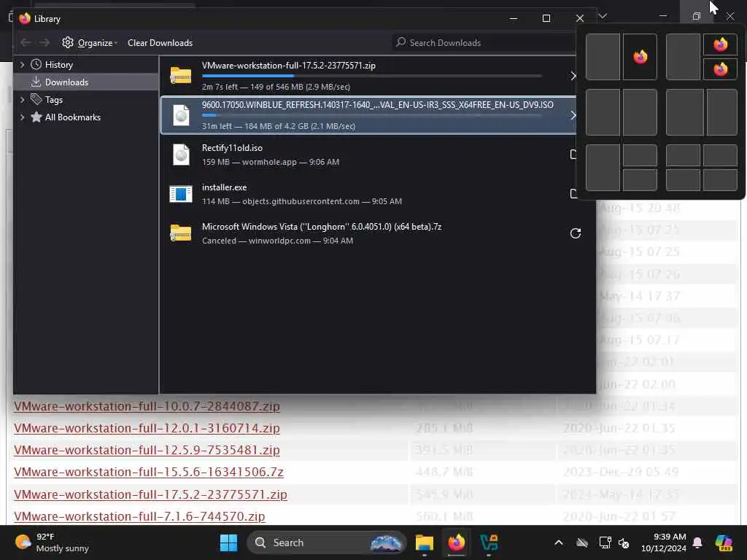Expand the All Bookmarks tree node
Screen dimensions: 747x560
[22, 117]
